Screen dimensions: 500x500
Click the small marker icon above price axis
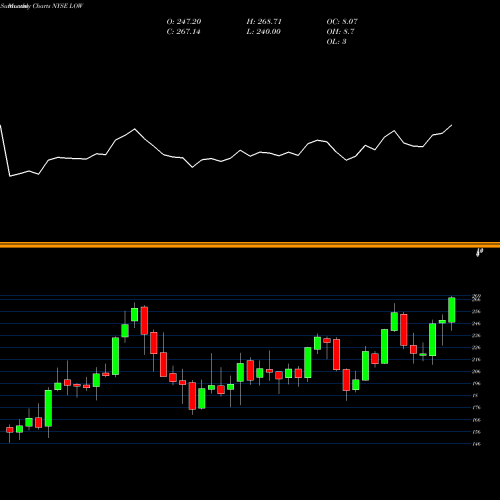click(479, 252)
